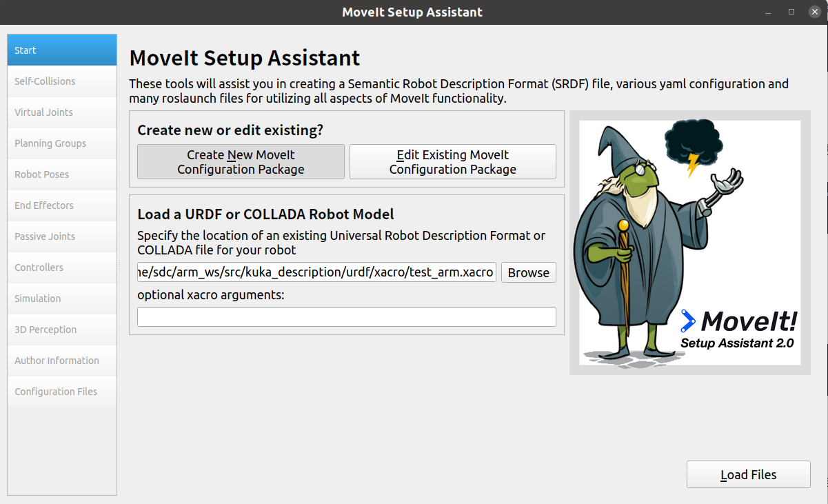Viewport: 828px width, 504px height.
Task: Click the Load Files button
Action: tap(749, 475)
